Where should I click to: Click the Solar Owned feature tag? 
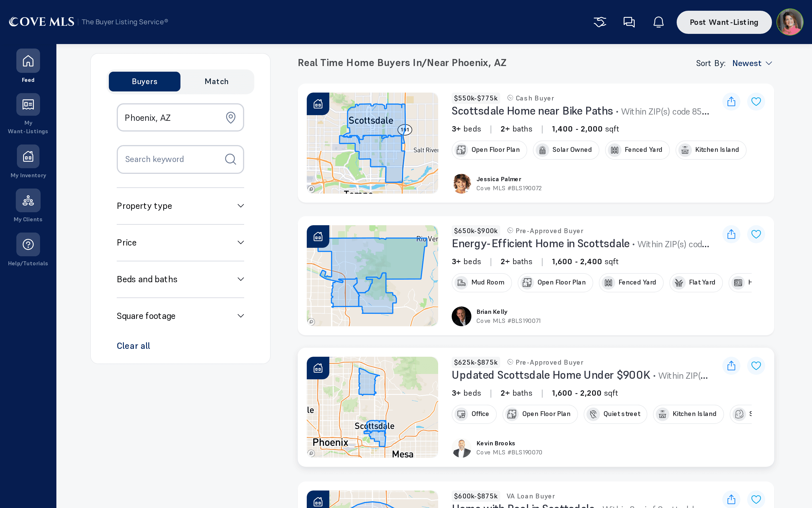(566, 150)
